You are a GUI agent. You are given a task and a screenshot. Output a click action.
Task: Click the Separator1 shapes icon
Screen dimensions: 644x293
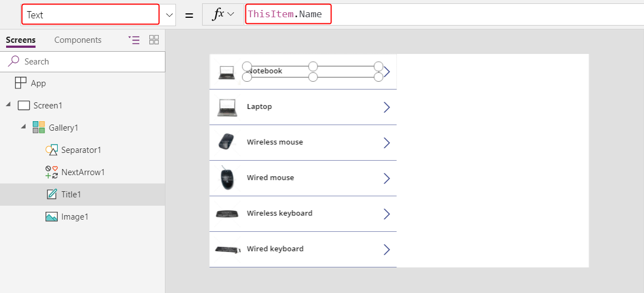coord(51,150)
